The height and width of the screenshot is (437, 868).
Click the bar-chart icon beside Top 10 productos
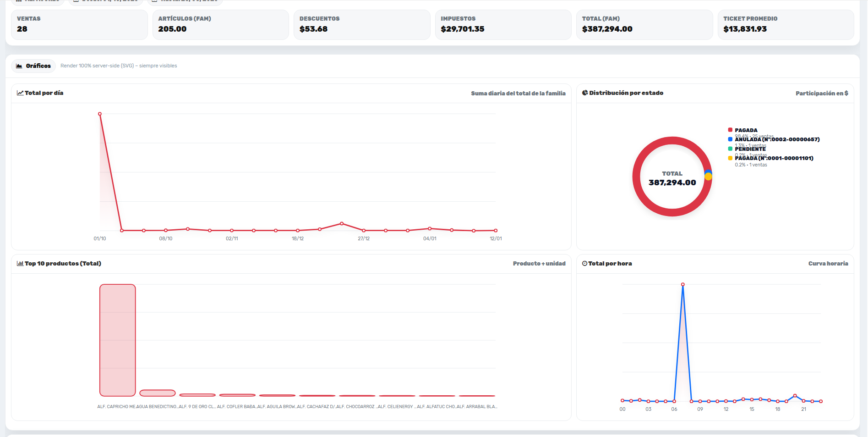(20, 264)
